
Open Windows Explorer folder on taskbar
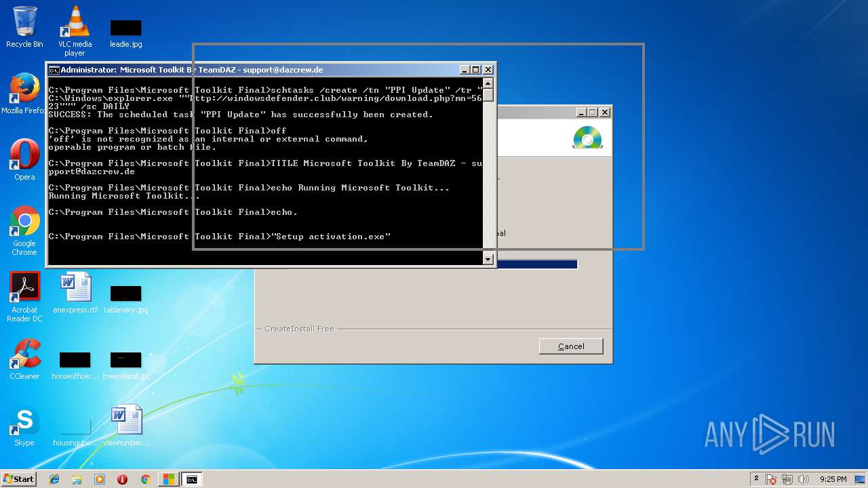[x=77, y=479]
